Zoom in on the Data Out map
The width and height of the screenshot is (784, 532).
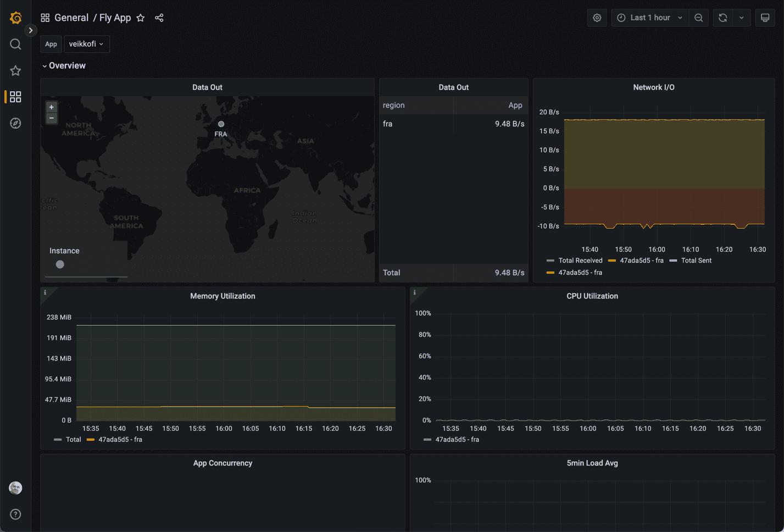pyautogui.click(x=52, y=107)
